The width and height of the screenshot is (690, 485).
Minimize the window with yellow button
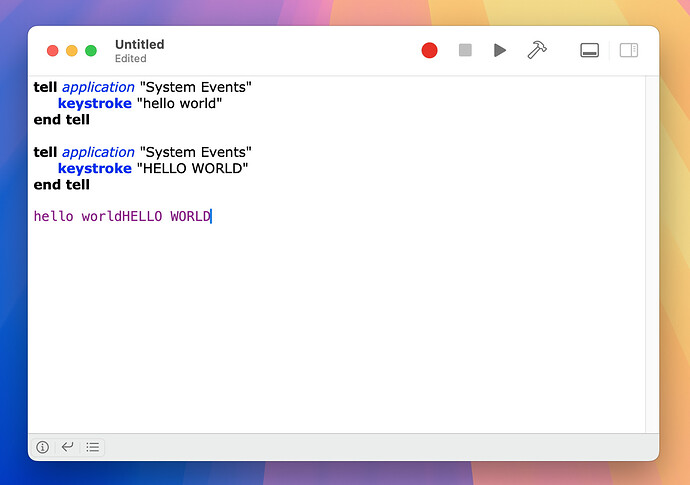tap(72, 51)
